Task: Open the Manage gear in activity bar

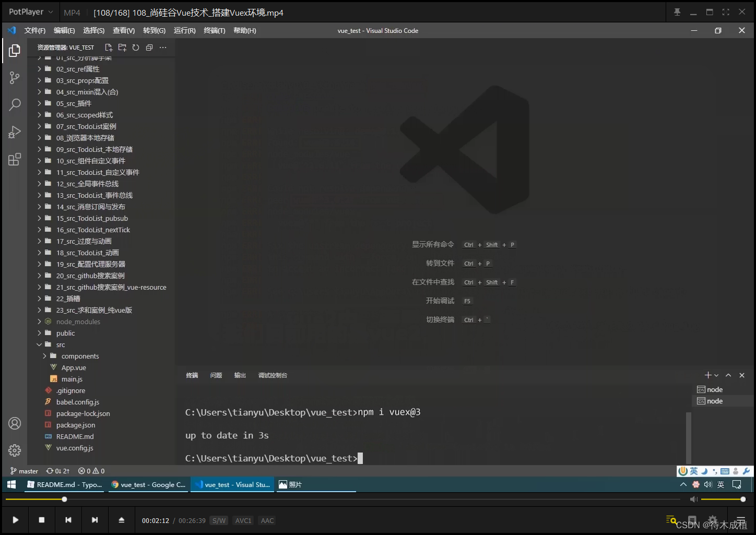Action: [x=15, y=450]
